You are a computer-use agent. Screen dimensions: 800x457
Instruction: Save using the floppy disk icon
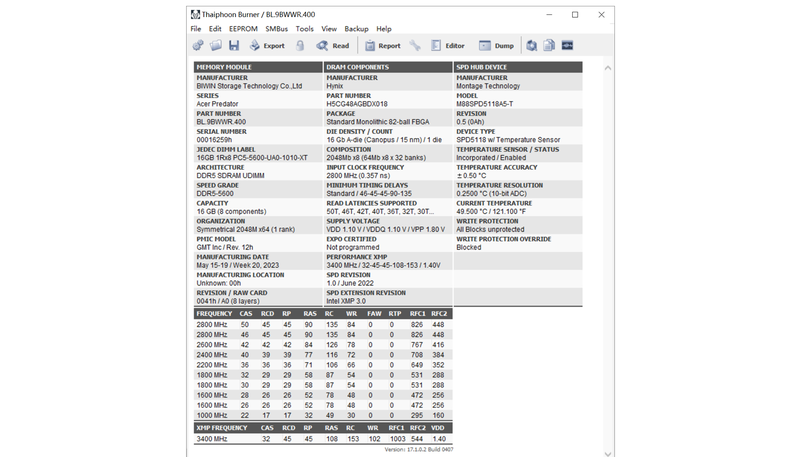pyautogui.click(x=234, y=45)
